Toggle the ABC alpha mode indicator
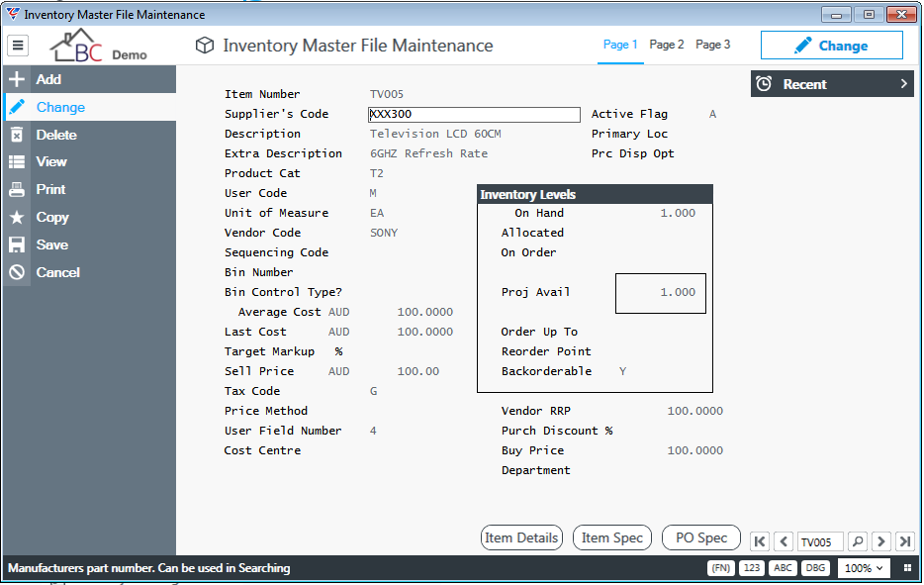This screenshot has width=924, height=585. (784, 568)
